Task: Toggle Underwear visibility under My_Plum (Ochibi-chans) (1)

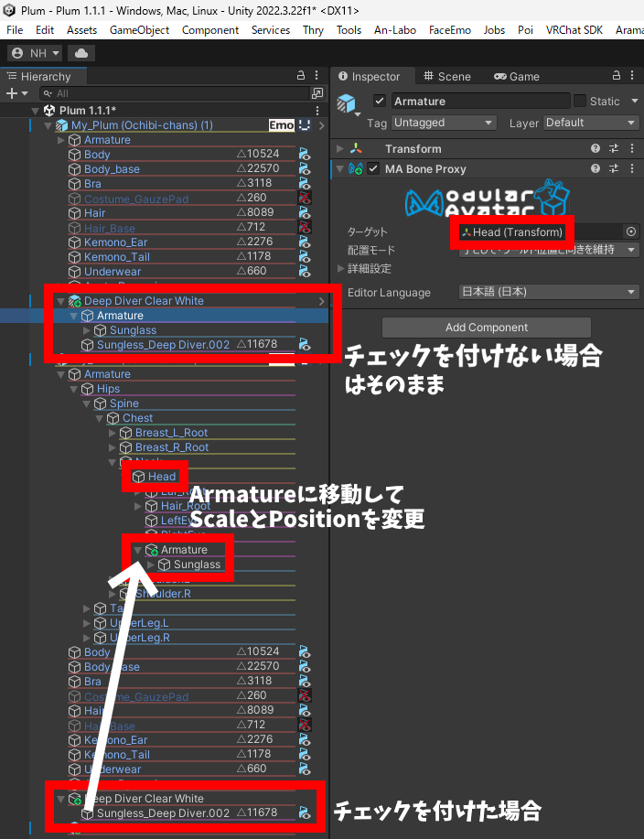Action: [x=305, y=272]
